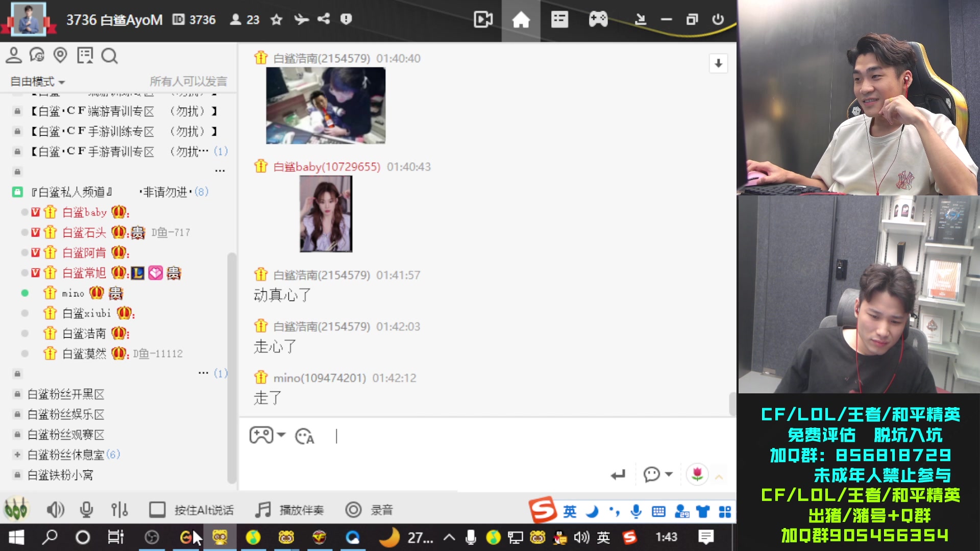980x551 pixels.
Task: Open the home icon in the top bar
Action: pyautogui.click(x=521, y=20)
